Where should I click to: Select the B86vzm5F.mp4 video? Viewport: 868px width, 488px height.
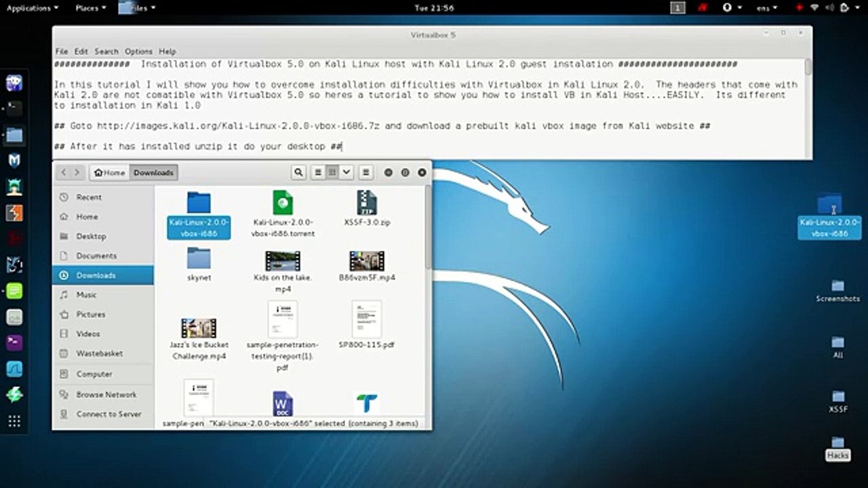tap(367, 266)
